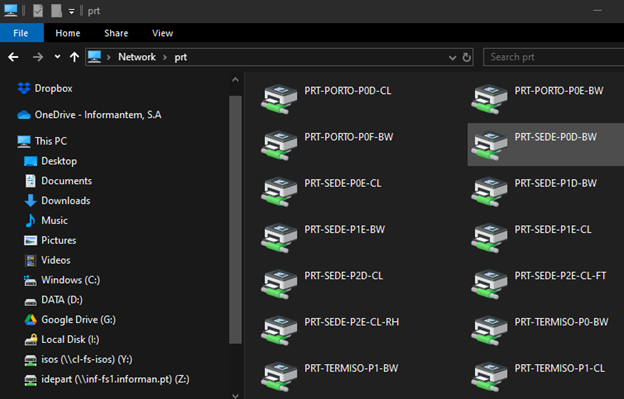The width and height of the screenshot is (624, 399).
Task: Click the PRT-SEDE-P1D-BW label
Action: click(x=556, y=183)
